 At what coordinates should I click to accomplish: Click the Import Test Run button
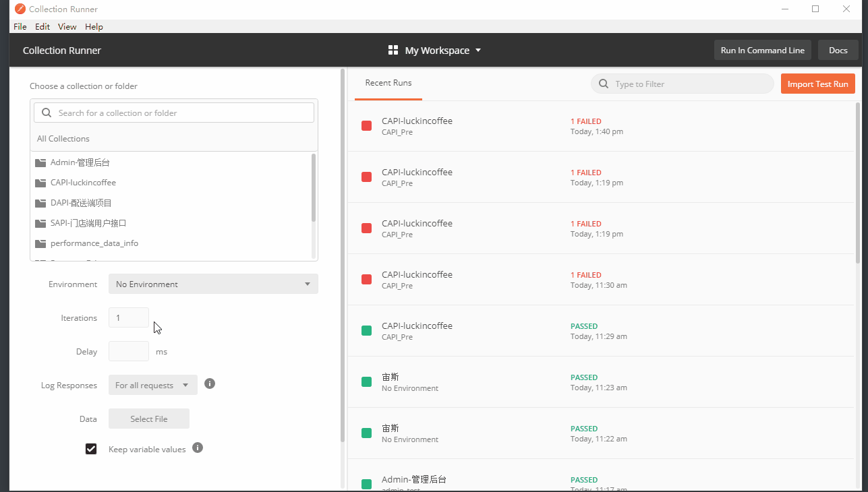point(818,84)
